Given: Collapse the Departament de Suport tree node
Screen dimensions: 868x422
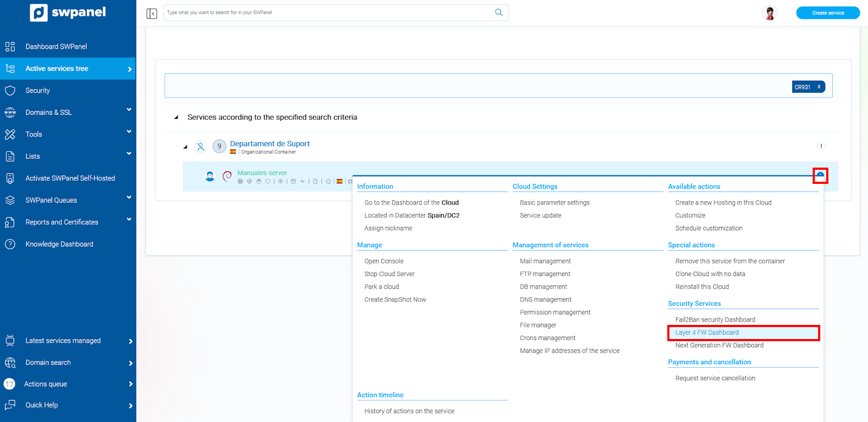Looking at the screenshot, I should point(186,146).
